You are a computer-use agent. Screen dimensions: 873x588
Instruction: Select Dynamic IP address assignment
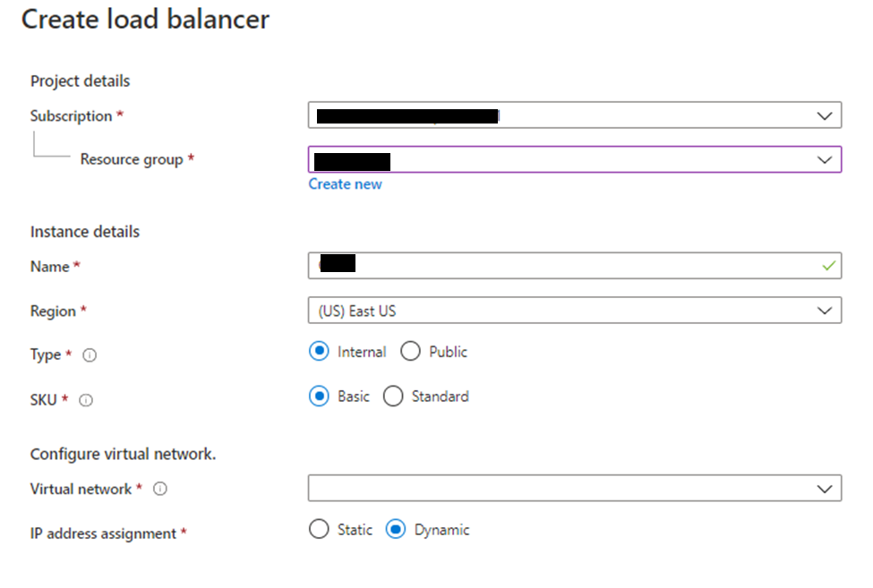[396, 529]
